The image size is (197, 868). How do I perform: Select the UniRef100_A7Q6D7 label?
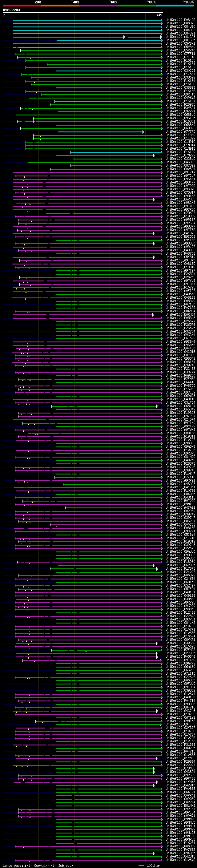tap(180, 213)
